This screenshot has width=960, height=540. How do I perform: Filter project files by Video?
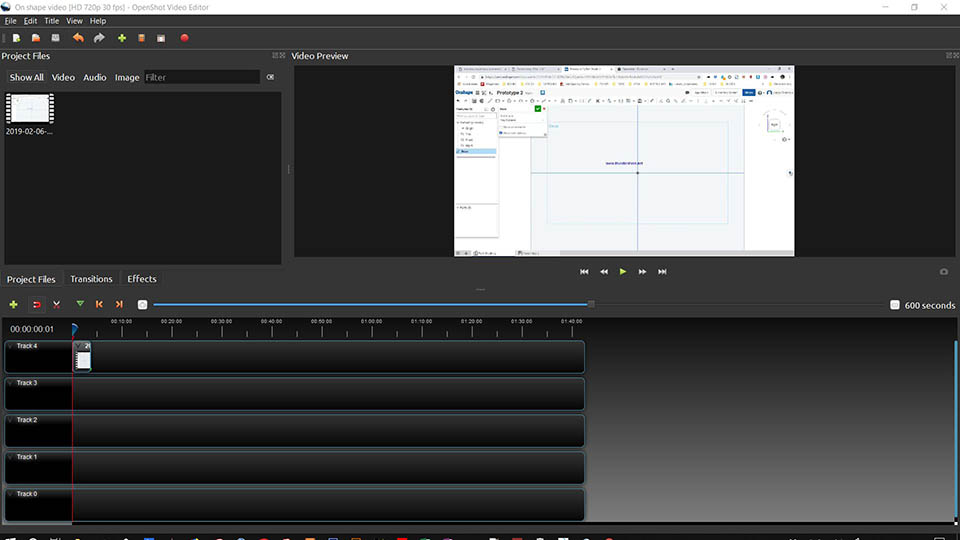click(63, 77)
